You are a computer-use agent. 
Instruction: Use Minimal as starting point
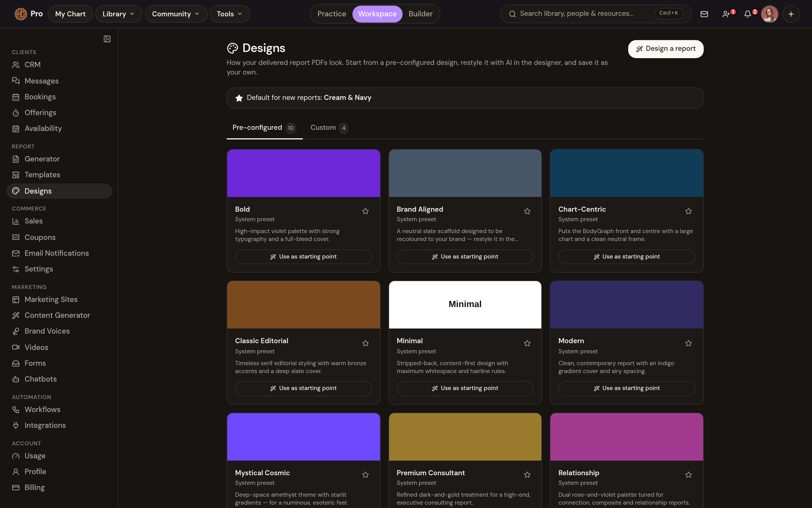[465, 388]
